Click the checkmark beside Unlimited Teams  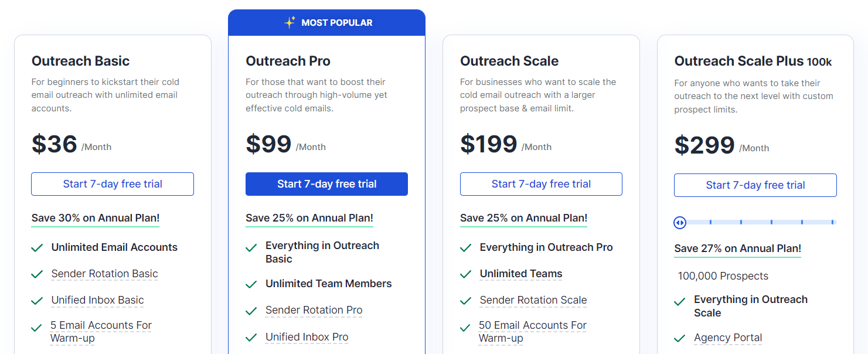[x=465, y=274]
